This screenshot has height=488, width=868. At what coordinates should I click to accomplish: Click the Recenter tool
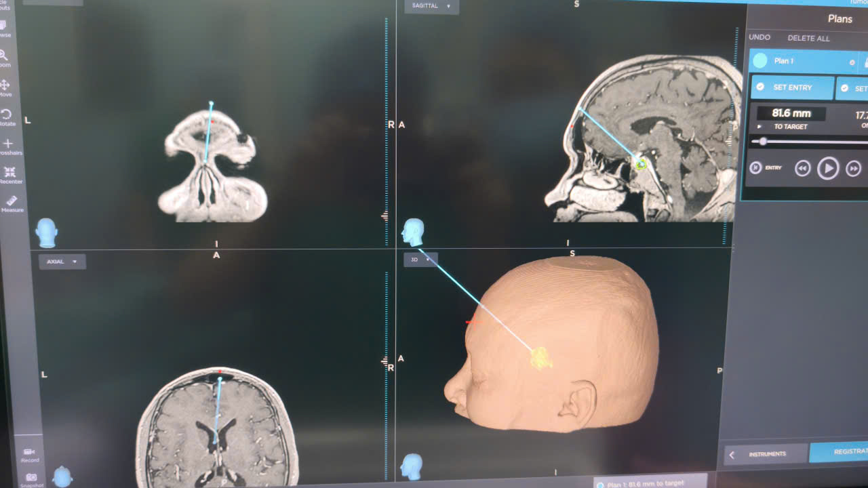point(10,176)
